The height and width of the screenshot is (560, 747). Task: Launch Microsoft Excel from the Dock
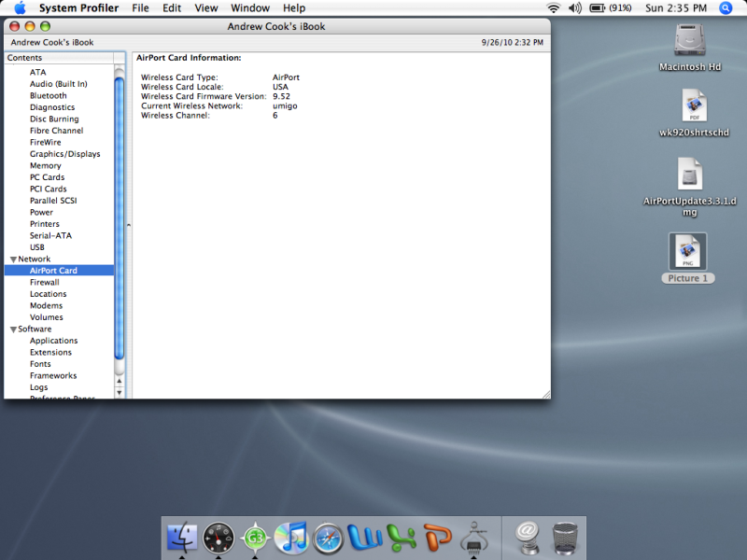402,539
